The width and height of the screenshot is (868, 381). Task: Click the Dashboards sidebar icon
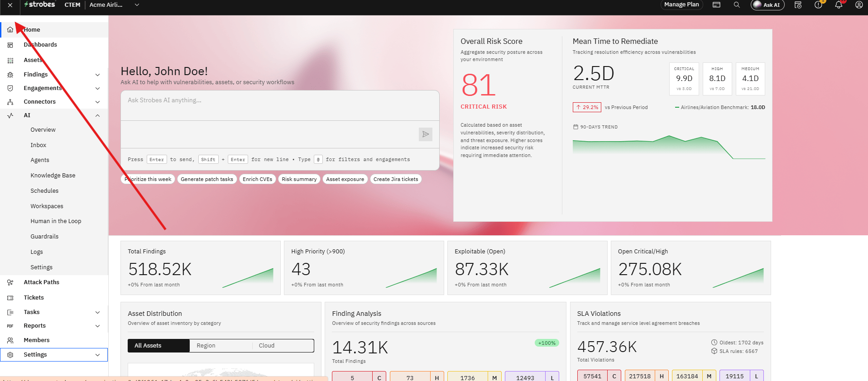[10, 45]
